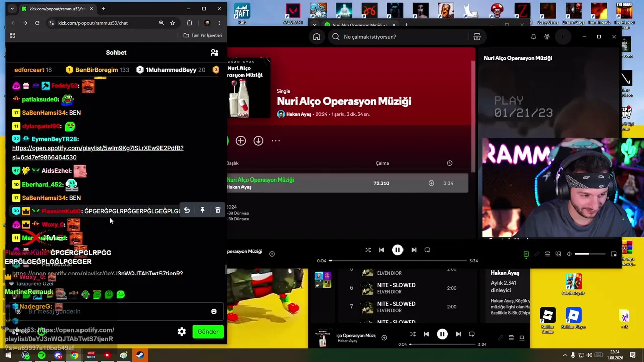Go to Spotify home
Image resolution: width=644 pixels, height=362 pixels.
tap(317, 37)
